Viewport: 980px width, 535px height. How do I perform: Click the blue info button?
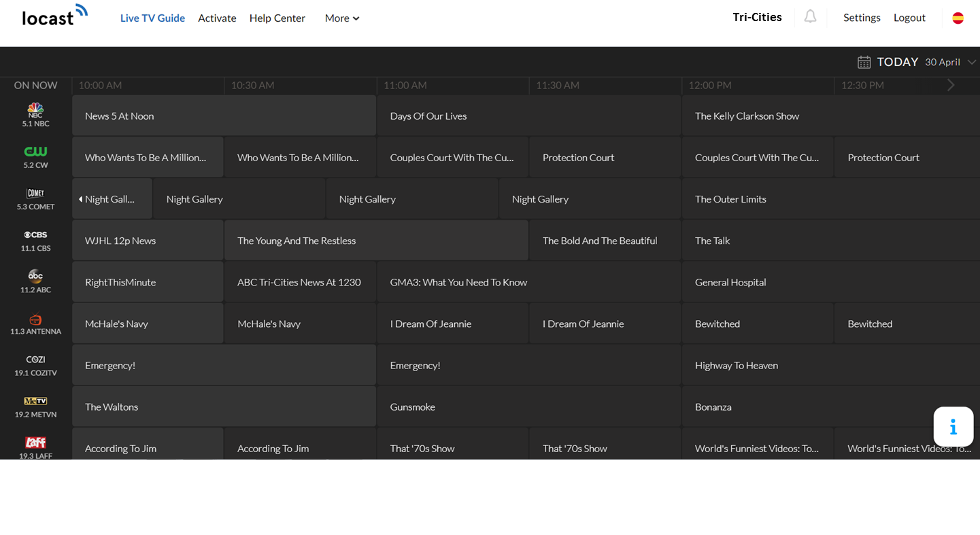[953, 427]
